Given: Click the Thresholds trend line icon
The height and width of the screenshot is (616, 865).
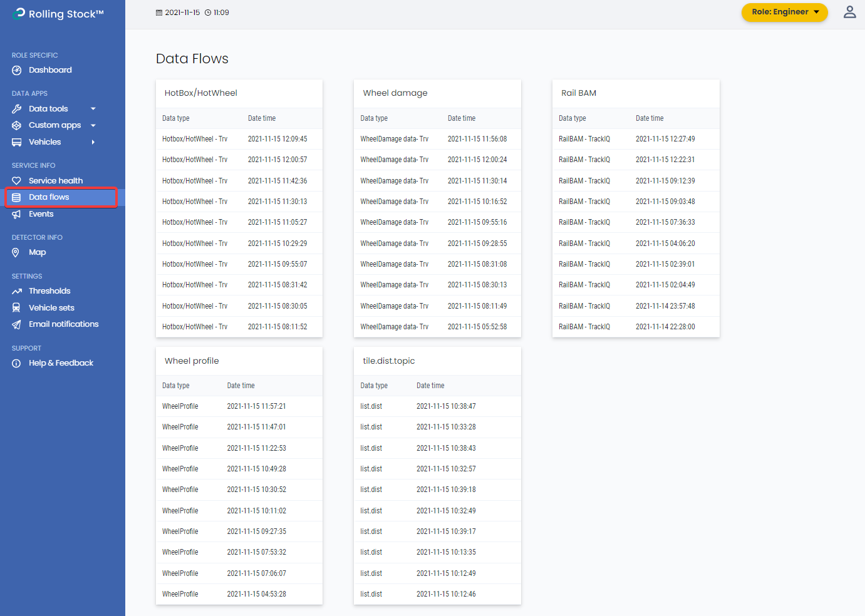Looking at the screenshot, I should tap(17, 291).
